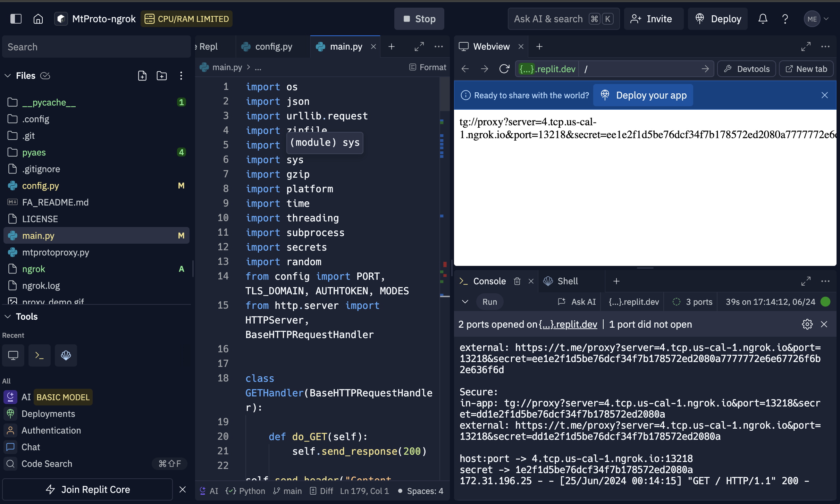Add a new editor tab
The image size is (840, 504).
tap(392, 47)
